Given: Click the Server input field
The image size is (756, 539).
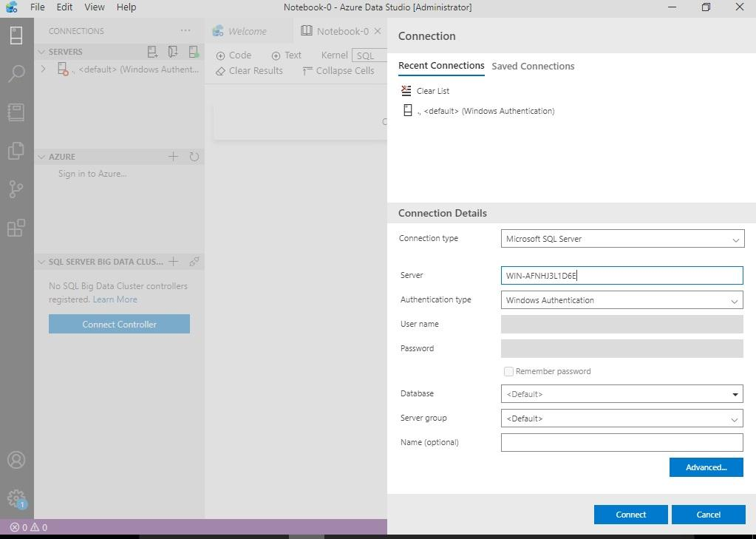Looking at the screenshot, I should (x=622, y=276).
